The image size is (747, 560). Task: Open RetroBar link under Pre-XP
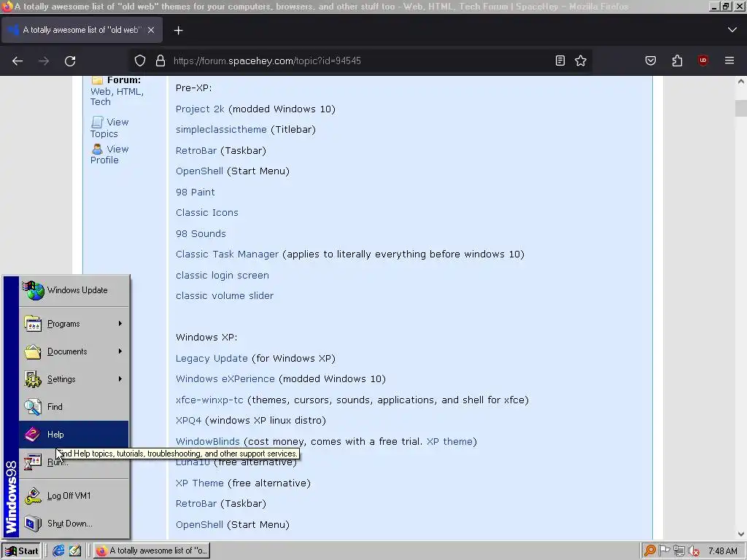pos(196,150)
